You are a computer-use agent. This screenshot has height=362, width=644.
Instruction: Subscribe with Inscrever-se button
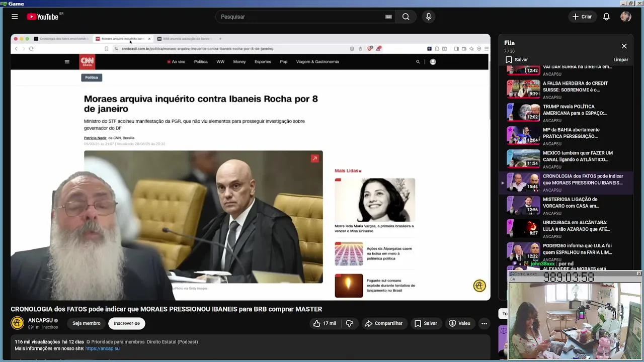pos(127,323)
